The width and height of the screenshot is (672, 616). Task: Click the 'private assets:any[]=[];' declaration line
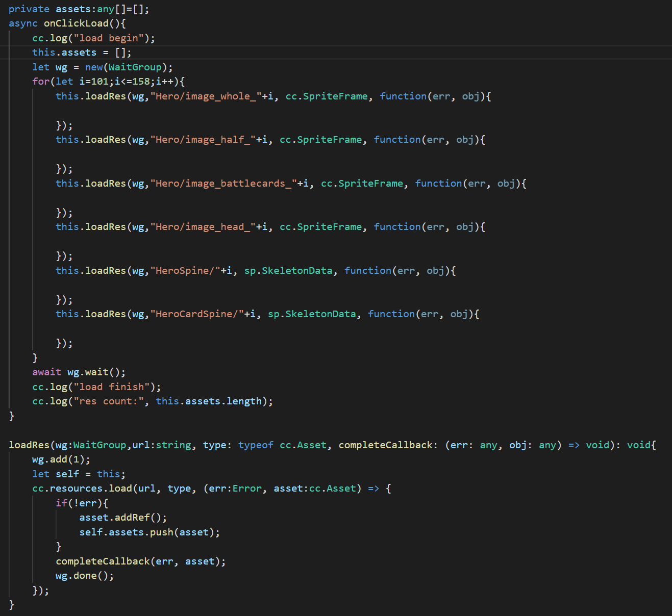79,9
